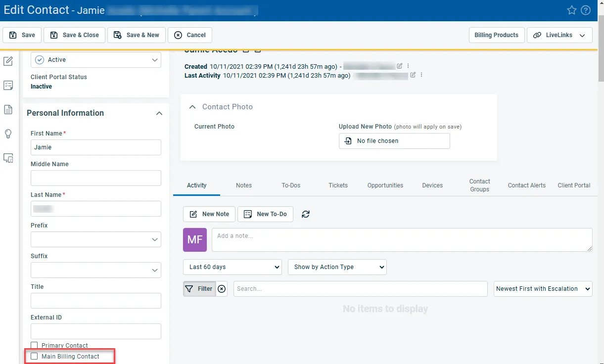This screenshot has width=604, height=364.
Task: Open the Prefix dropdown
Action: tap(96, 240)
